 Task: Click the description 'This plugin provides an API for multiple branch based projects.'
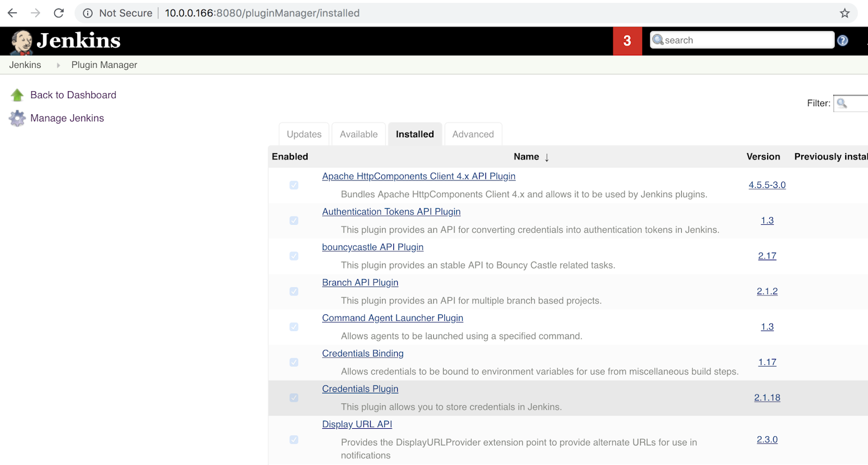coord(471,301)
